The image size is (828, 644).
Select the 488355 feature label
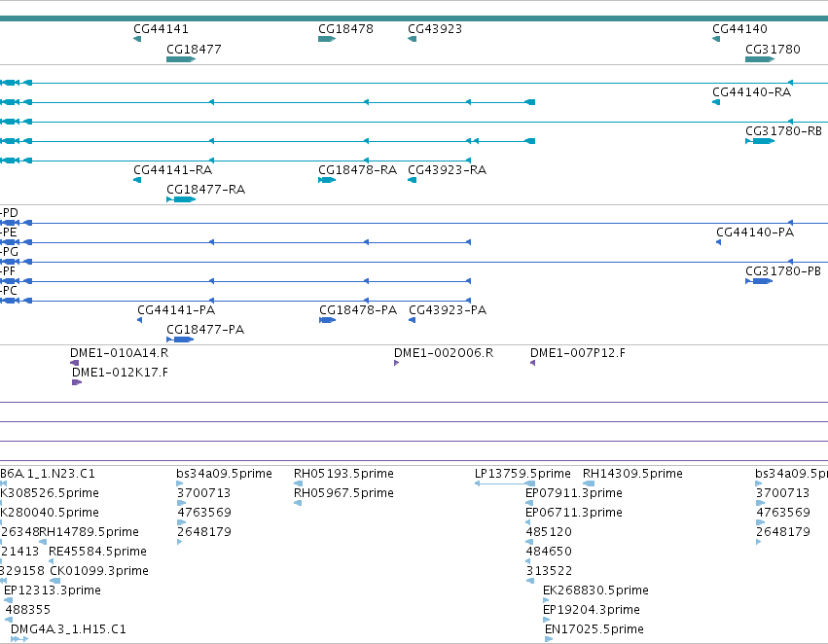(28, 610)
